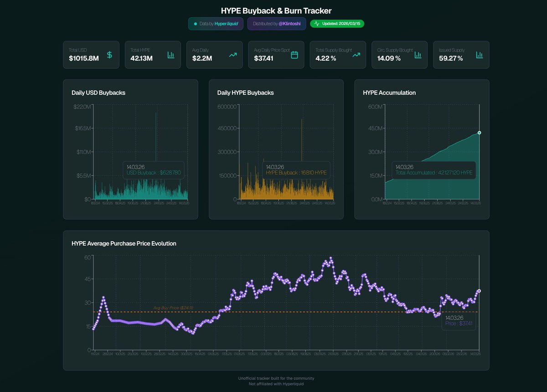Screen dimensions: 547x392
Task: Click the HYPE Buyback & Burn Tracker title
Action: 276,10
